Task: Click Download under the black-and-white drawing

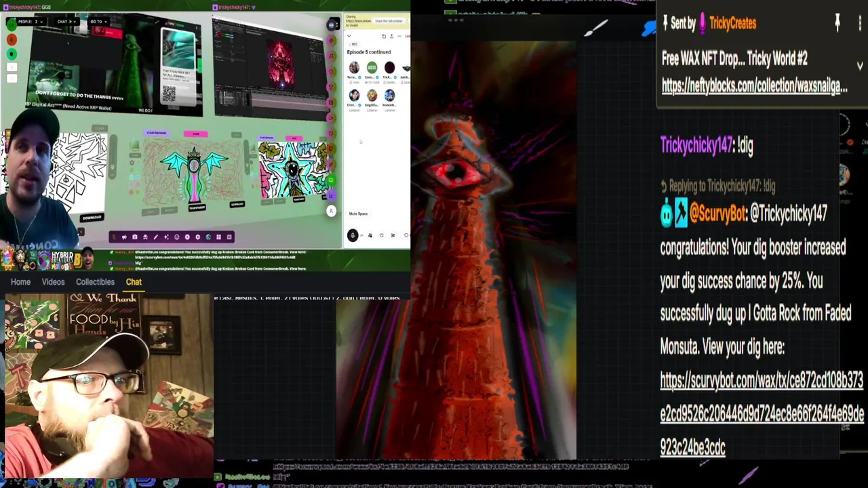Action: [92, 217]
